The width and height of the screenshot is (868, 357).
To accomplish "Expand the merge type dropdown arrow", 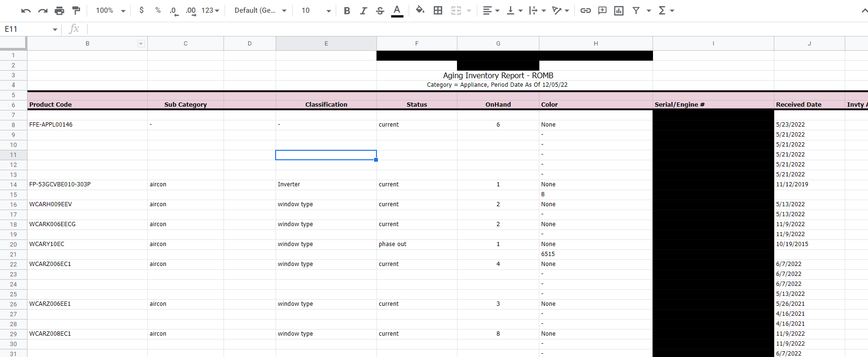I will coord(469,10).
